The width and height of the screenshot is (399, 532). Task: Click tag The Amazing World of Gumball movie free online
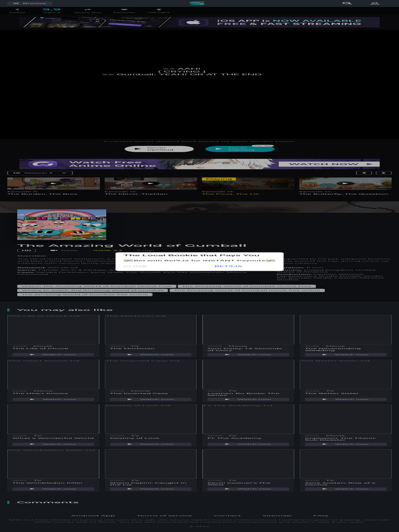pyautogui.click(x=247, y=290)
